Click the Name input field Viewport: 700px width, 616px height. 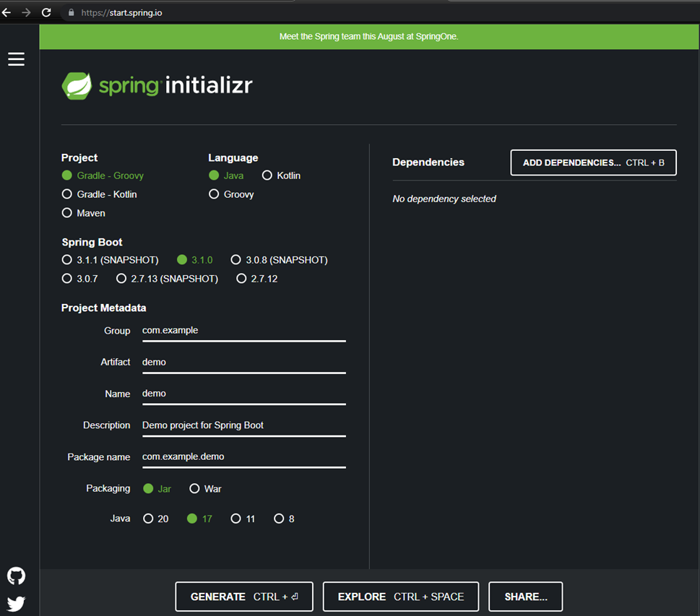tap(243, 394)
